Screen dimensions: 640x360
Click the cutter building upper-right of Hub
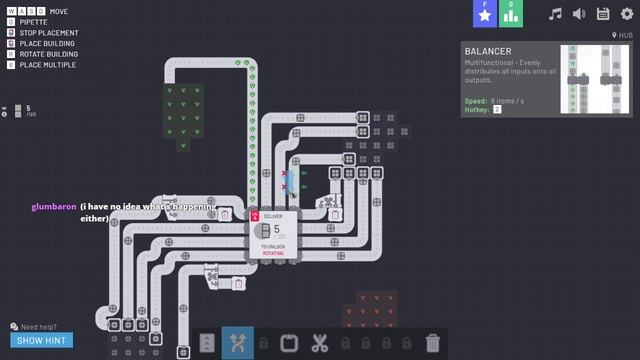point(328,202)
